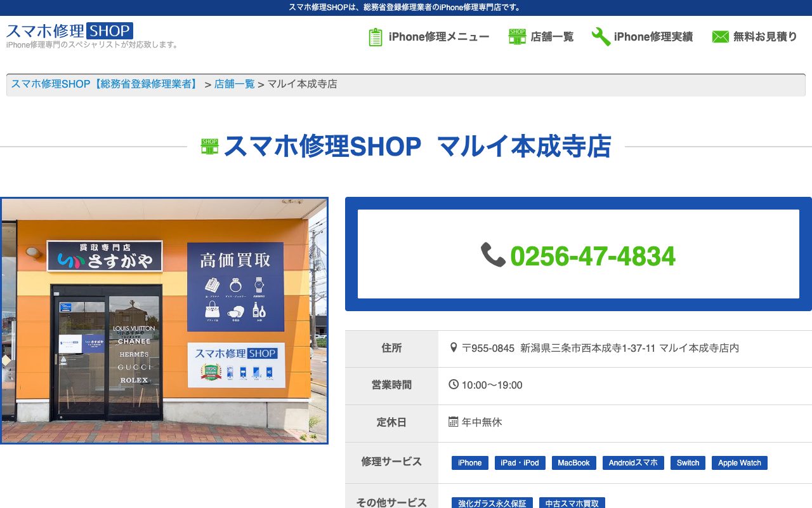
Task: Click the 強化ガラス永久保証 tag
Action: tap(492, 503)
